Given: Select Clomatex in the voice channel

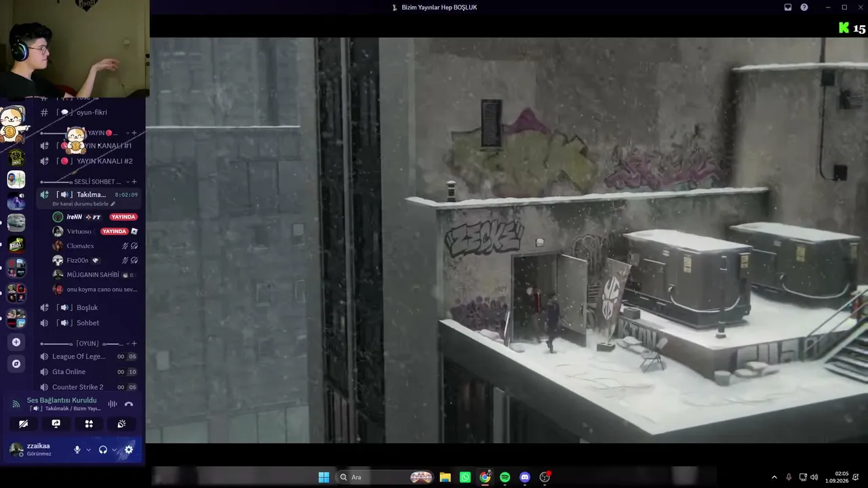Looking at the screenshot, I should (95, 246).
